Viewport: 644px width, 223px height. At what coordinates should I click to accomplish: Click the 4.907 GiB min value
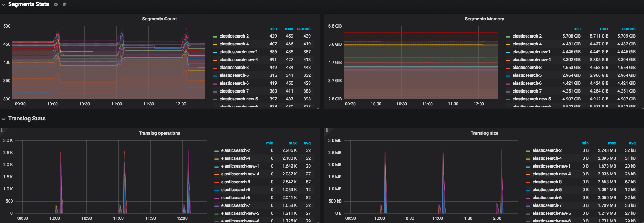coord(572,99)
